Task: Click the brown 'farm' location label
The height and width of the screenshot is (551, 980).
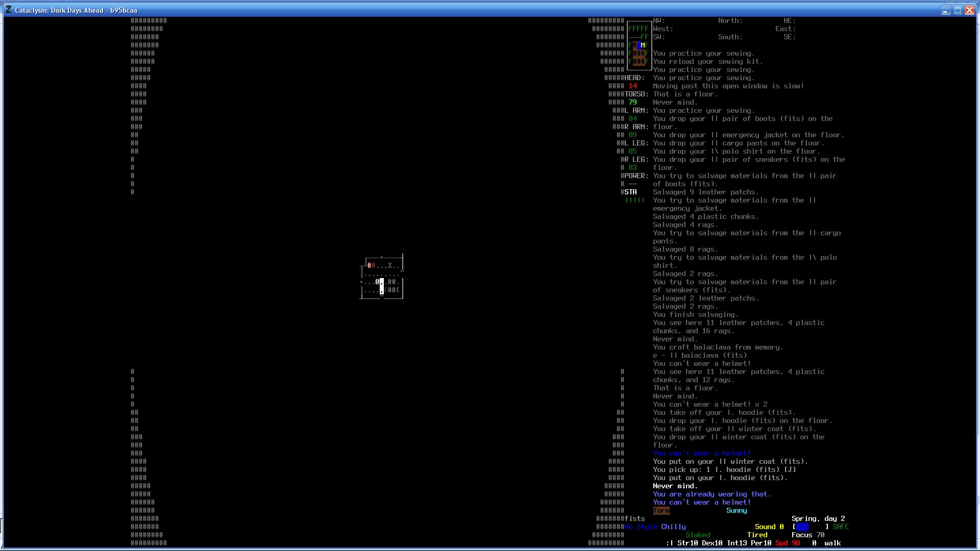Action: 661,511
